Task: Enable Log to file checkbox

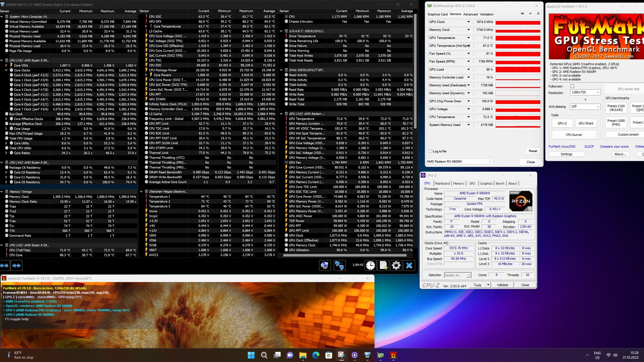Action: 430,151
